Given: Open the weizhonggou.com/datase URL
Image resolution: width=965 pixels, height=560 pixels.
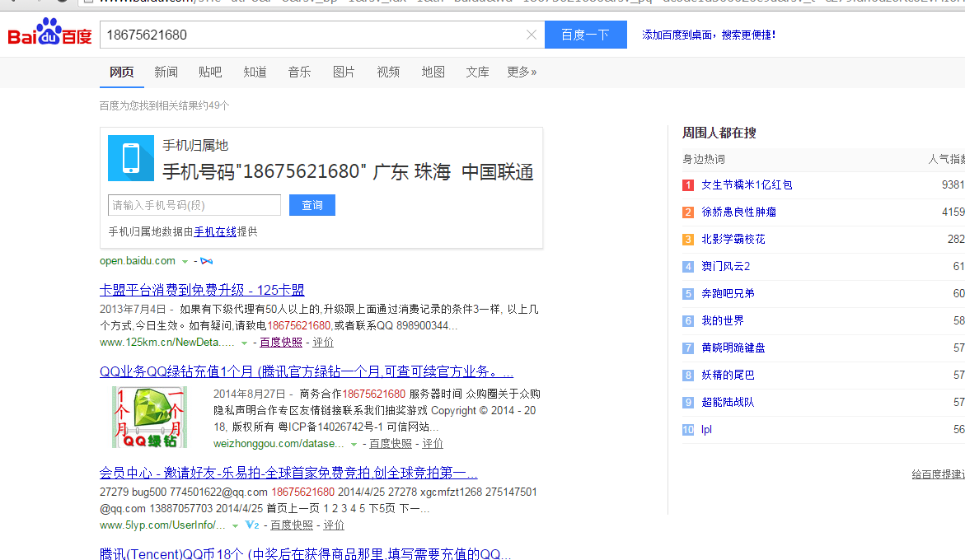Looking at the screenshot, I should pos(279,444).
